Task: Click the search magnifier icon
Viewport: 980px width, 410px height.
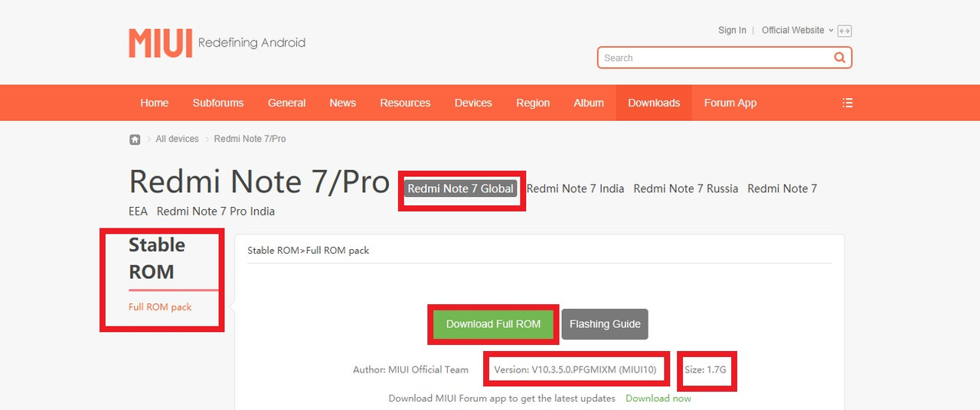Action: (840, 57)
